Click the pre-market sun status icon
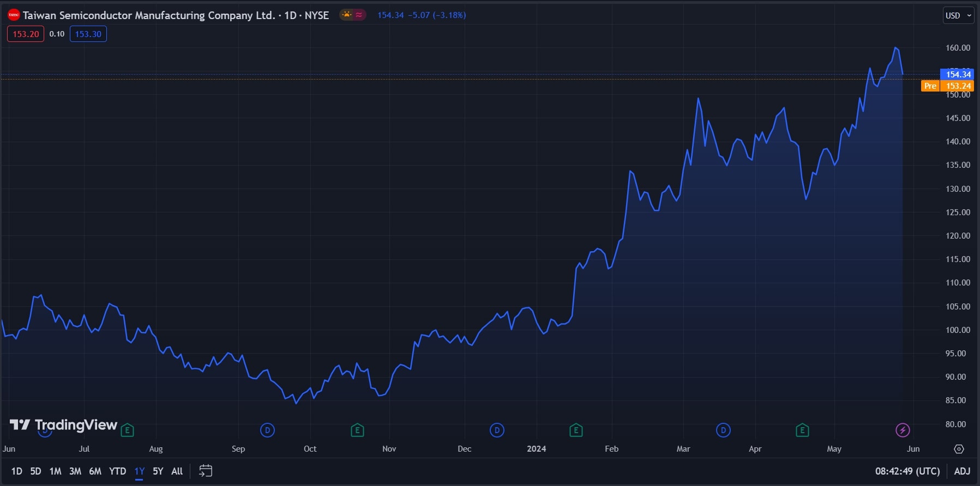 [346, 15]
